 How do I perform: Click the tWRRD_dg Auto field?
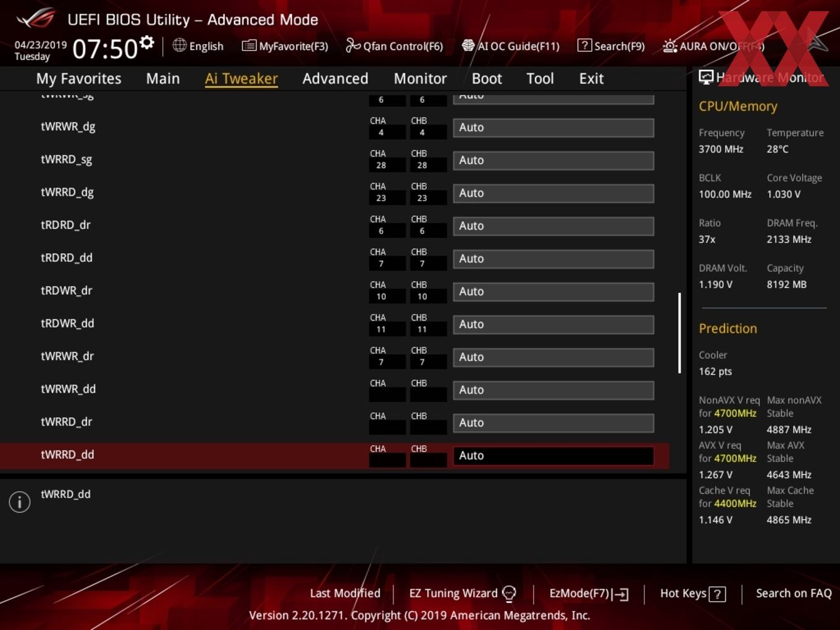click(553, 193)
